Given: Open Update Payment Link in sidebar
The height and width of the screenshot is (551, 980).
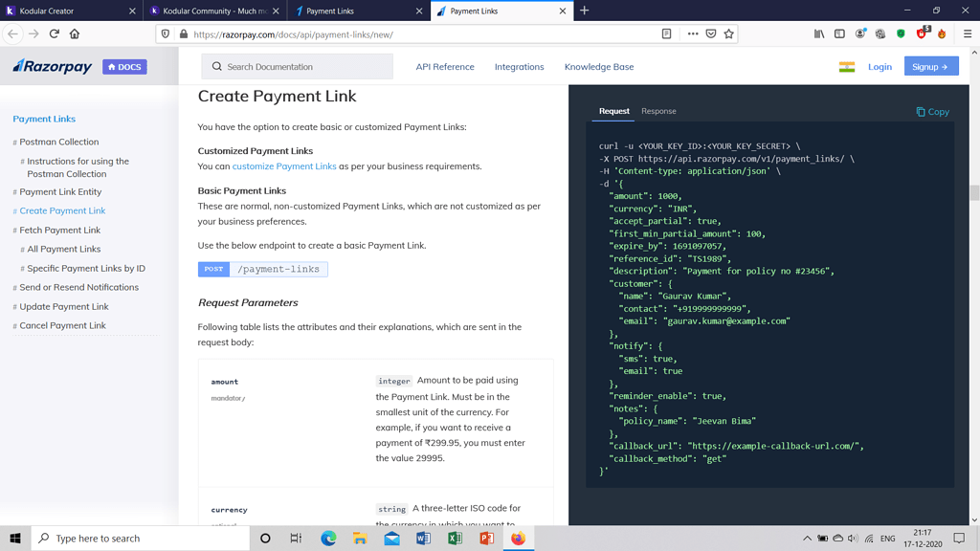Looking at the screenshot, I should pos(64,307).
